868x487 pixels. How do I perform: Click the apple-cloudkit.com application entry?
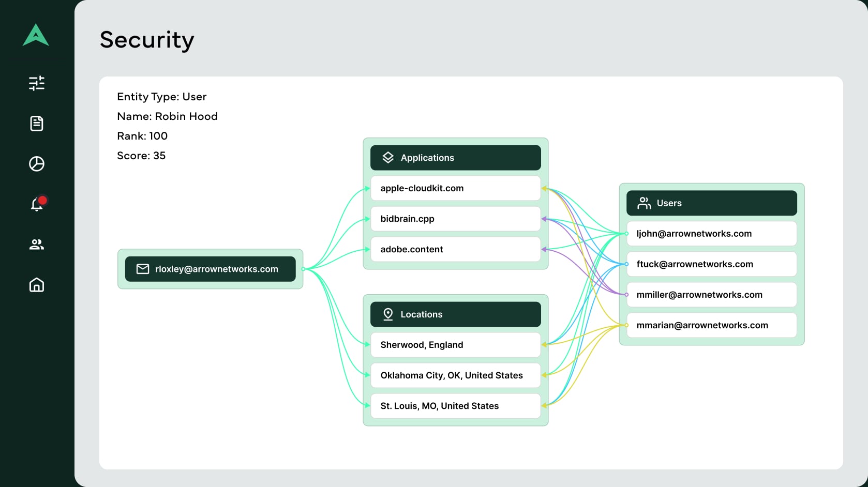[x=455, y=188]
